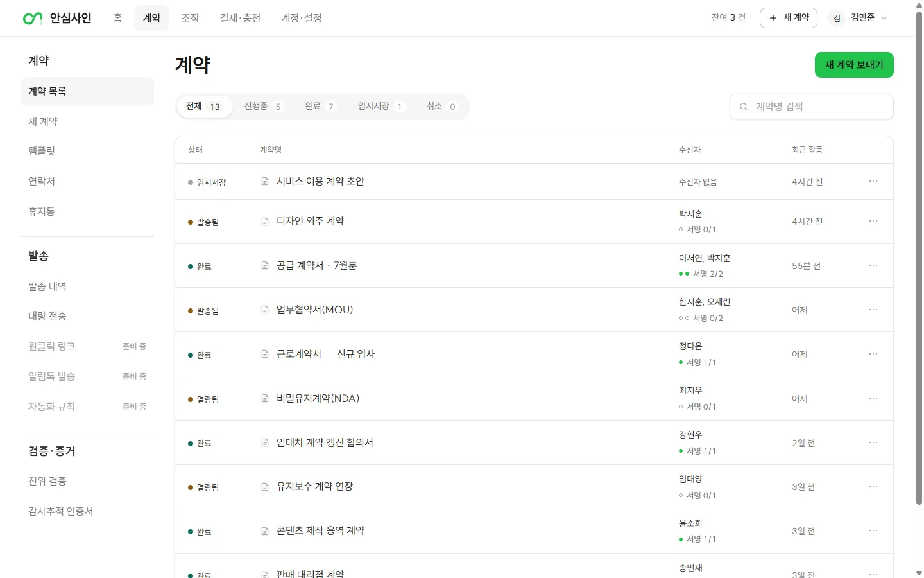
Task: Open more options for 근로계약서 — 신규 입사
Action: pos(873,354)
